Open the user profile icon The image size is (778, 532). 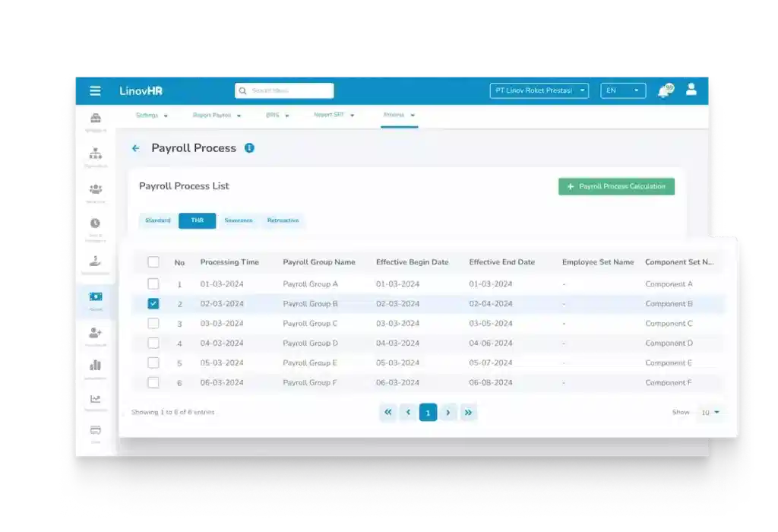pyautogui.click(x=691, y=90)
